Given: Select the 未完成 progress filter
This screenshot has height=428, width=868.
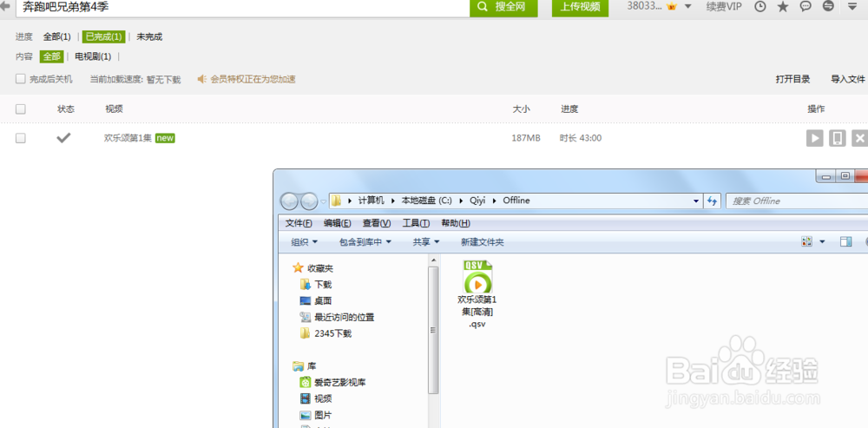Looking at the screenshot, I should point(149,37).
